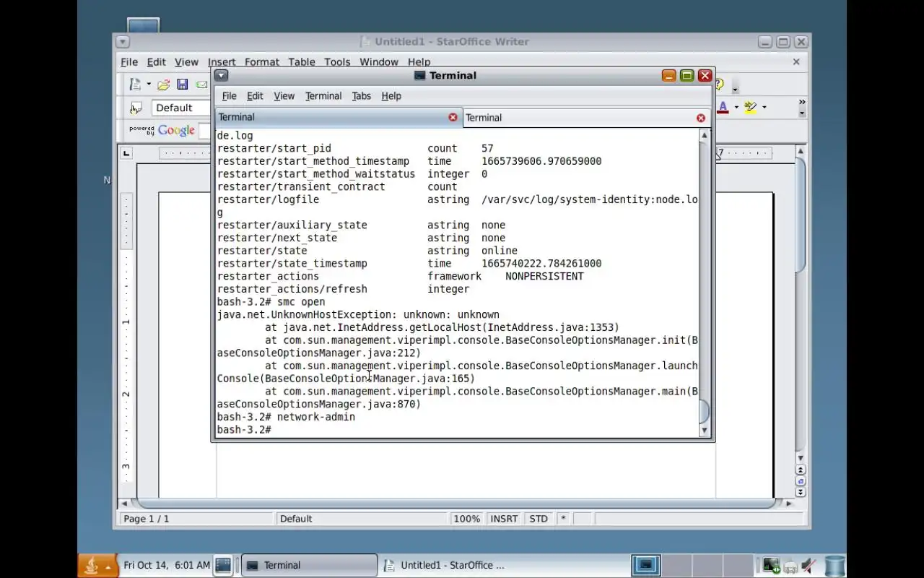
Task: Click the Previous Page double-arrow button
Action: pyautogui.click(x=800, y=470)
